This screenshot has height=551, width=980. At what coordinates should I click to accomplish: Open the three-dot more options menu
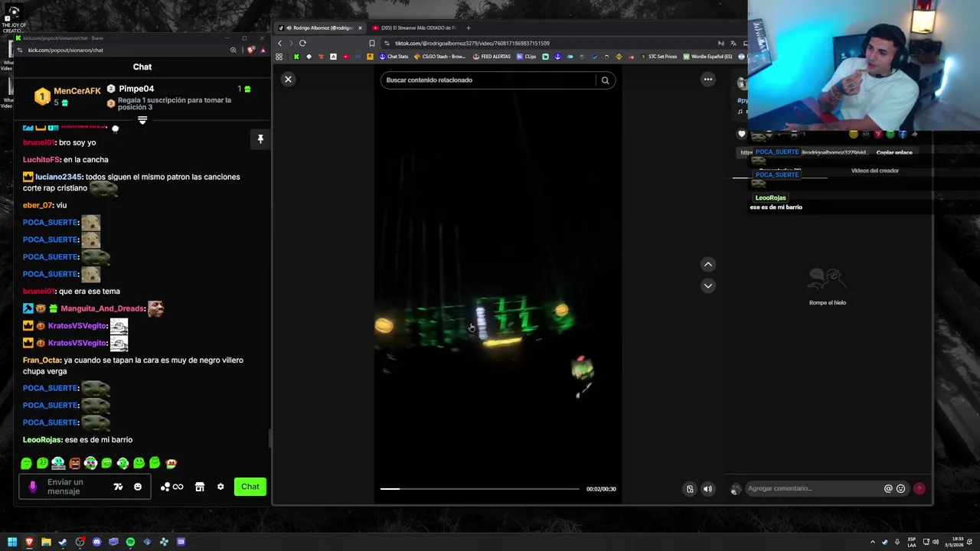pyautogui.click(x=708, y=80)
